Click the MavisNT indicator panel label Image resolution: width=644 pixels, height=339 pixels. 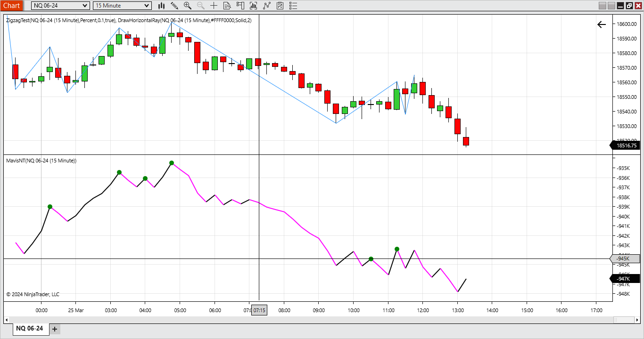pos(41,161)
